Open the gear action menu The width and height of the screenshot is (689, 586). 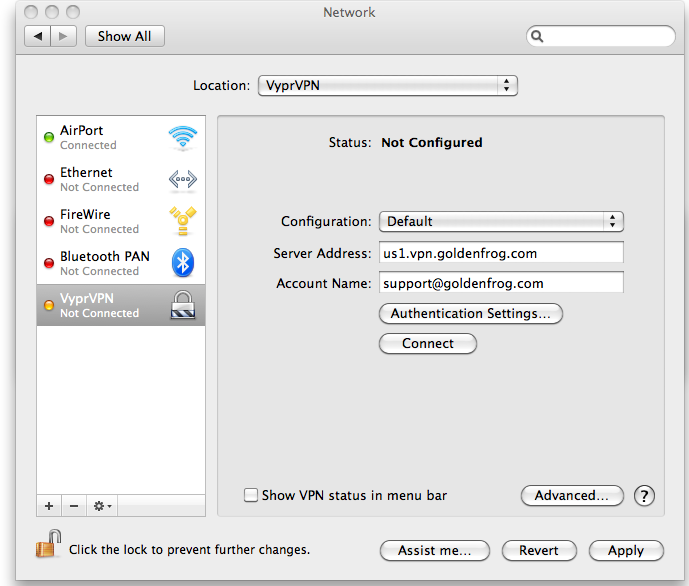[102, 506]
